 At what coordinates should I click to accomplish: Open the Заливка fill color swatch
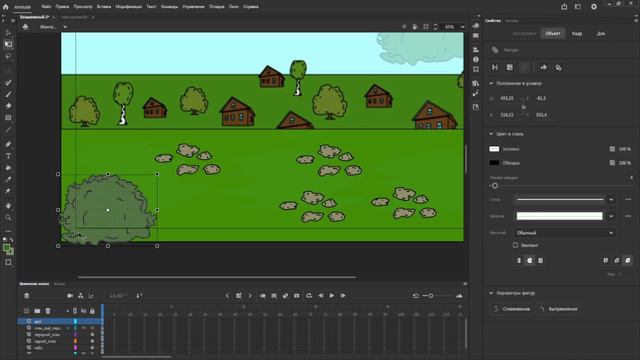click(x=494, y=149)
